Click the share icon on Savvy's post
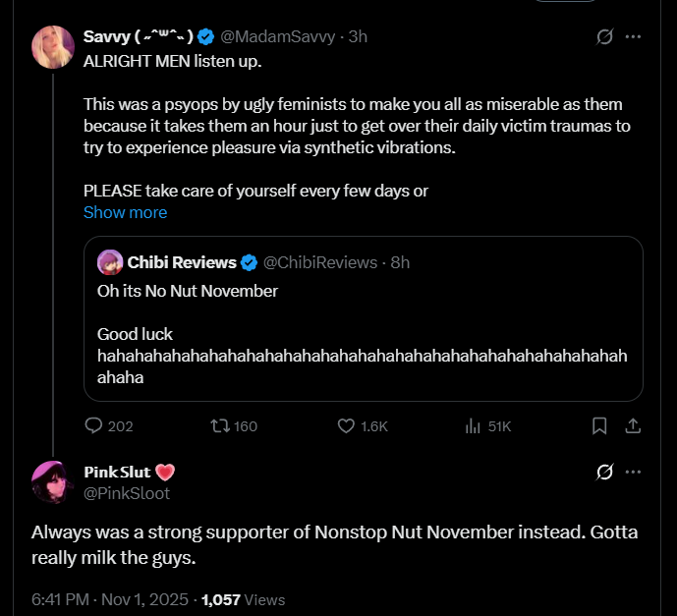The image size is (677, 616). point(634,425)
